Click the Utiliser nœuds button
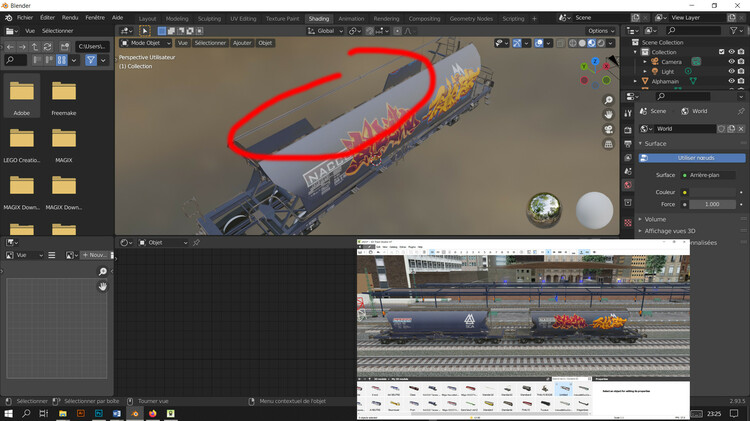The width and height of the screenshot is (750, 421). 692,158
